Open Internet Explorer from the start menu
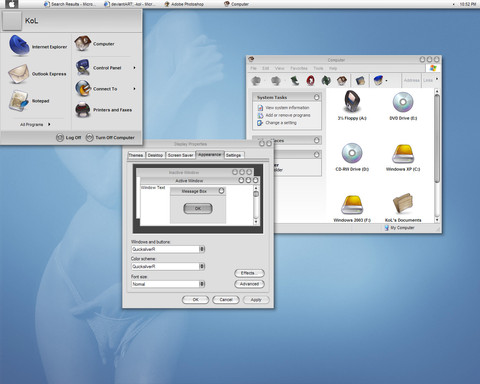Screen dimensions: 480x384 pos(37,46)
